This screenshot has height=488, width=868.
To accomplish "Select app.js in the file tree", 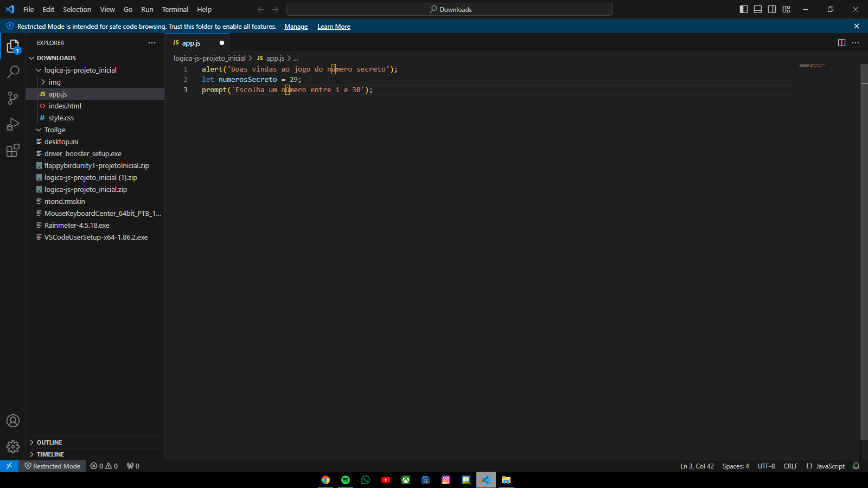I will pyautogui.click(x=95, y=94).
